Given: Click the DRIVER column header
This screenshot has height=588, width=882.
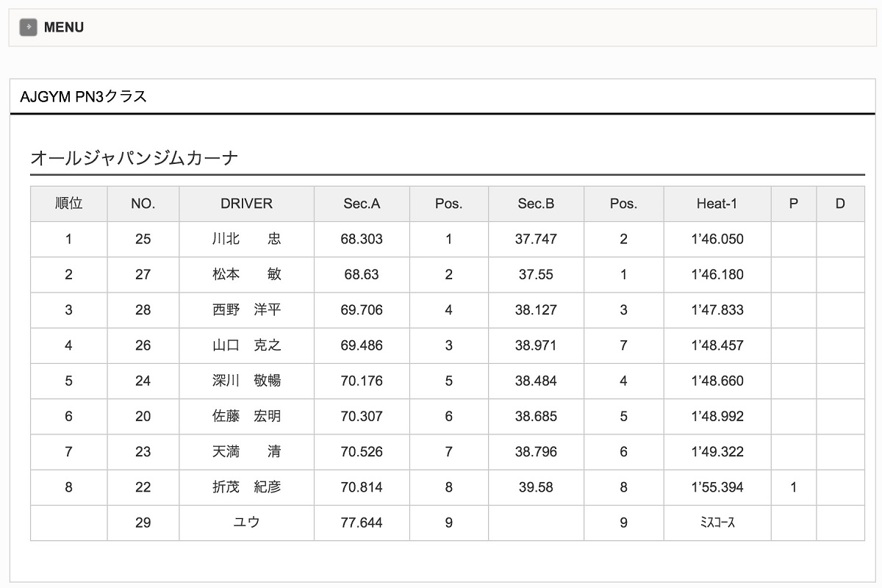Looking at the screenshot, I should click(246, 204).
